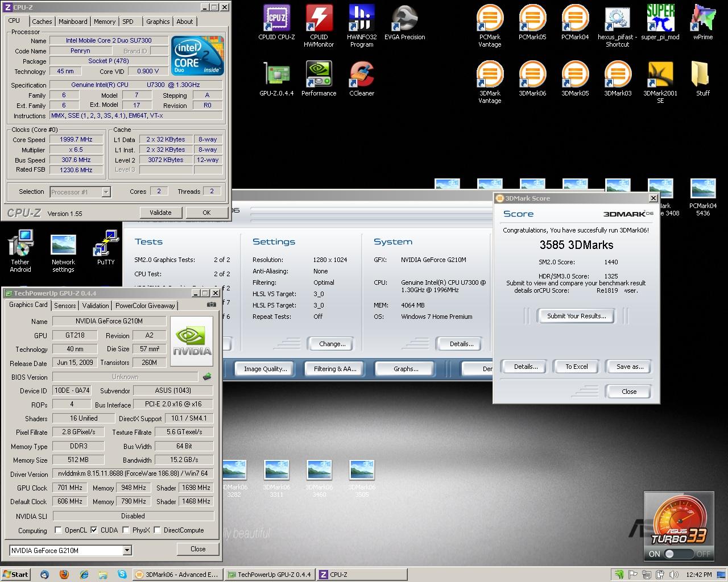Switch to Graphics tab in CPU-Z
The width and height of the screenshot is (728, 582).
tap(158, 22)
